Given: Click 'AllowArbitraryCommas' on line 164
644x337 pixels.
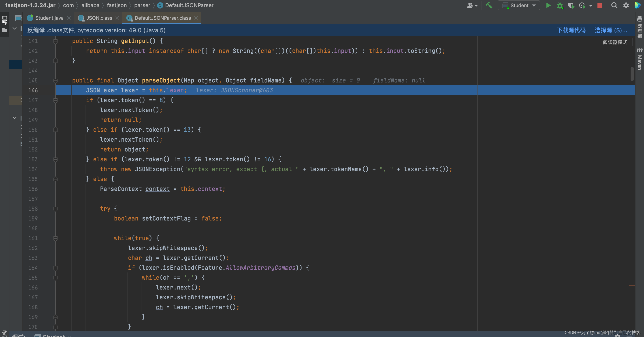Looking at the screenshot, I should pos(260,268).
